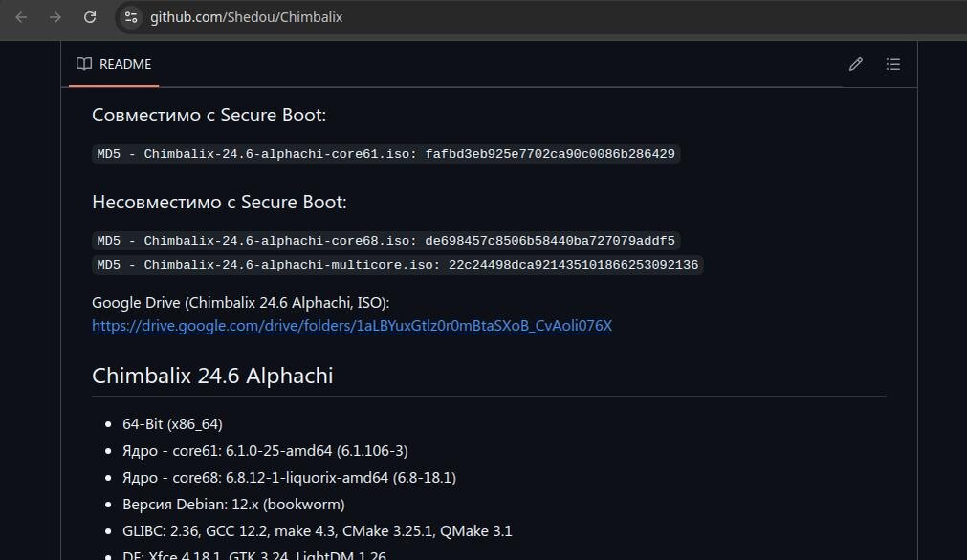Click the README book icon
967x560 pixels.
pos(84,64)
